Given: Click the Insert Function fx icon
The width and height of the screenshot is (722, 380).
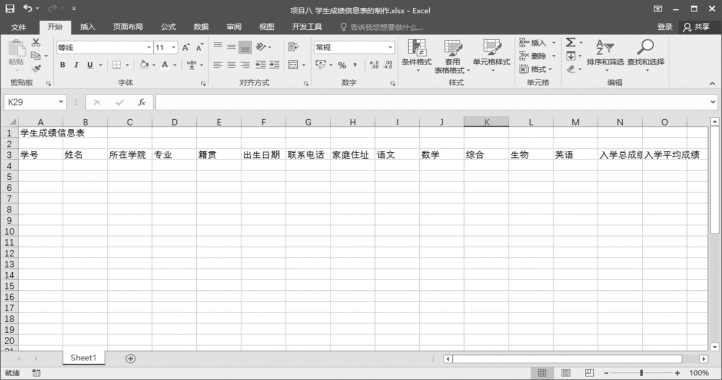Looking at the screenshot, I should pos(142,102).
